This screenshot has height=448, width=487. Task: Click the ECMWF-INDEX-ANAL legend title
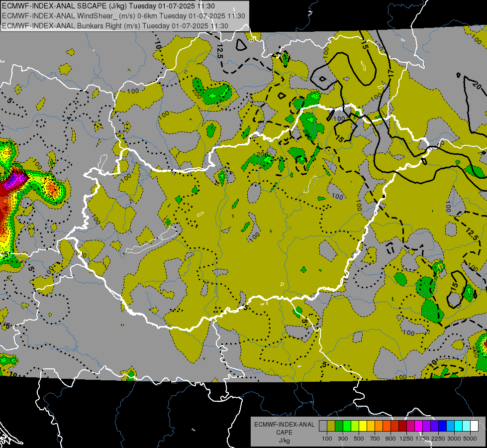click(285, 425)
